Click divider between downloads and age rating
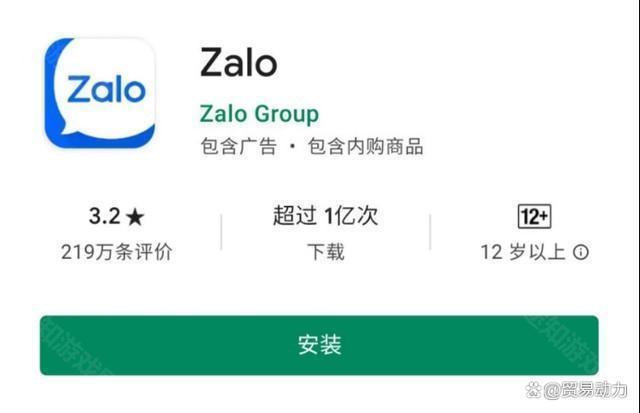This screenshot has width=640, height=413. pyautogui.click(x=430, y=231)
